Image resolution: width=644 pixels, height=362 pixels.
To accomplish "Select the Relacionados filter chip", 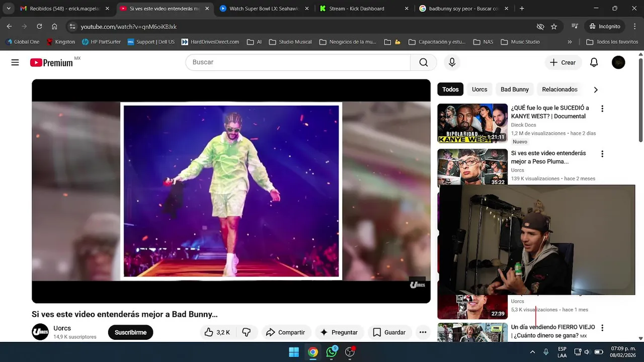I will (x=559, y=89).
